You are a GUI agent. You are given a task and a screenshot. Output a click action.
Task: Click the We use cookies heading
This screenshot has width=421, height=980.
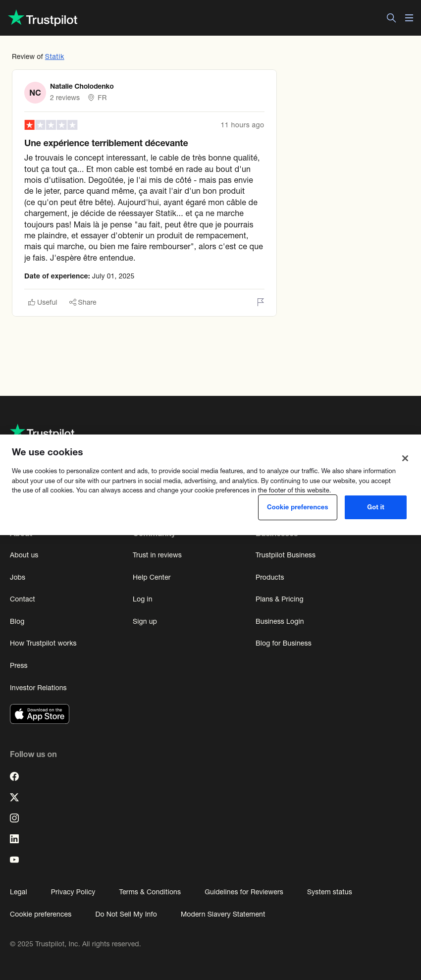[48, 452]
